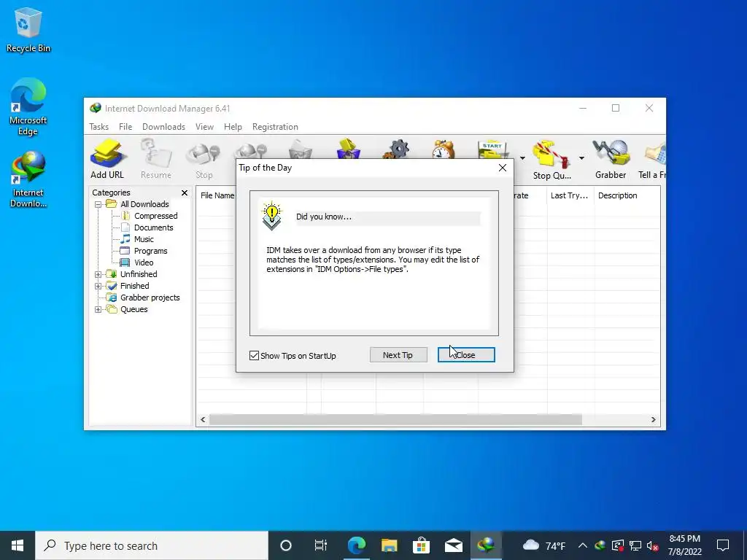Click the Options gear toolbar icon

pos(397,149)
